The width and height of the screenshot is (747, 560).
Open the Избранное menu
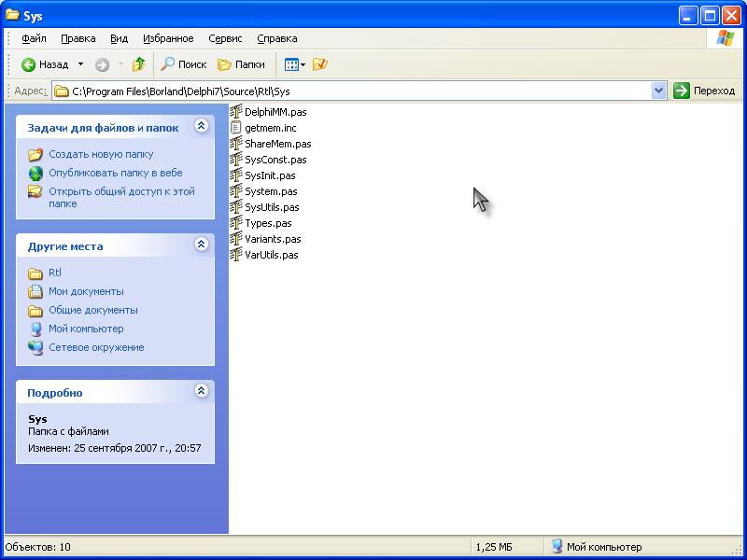(x=168, y=38)
